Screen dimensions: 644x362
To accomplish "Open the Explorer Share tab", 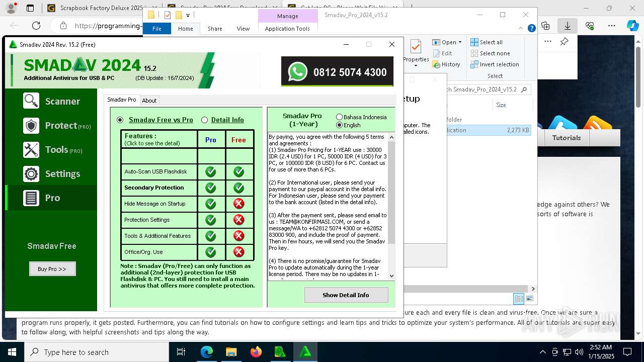I will point(215,29).
